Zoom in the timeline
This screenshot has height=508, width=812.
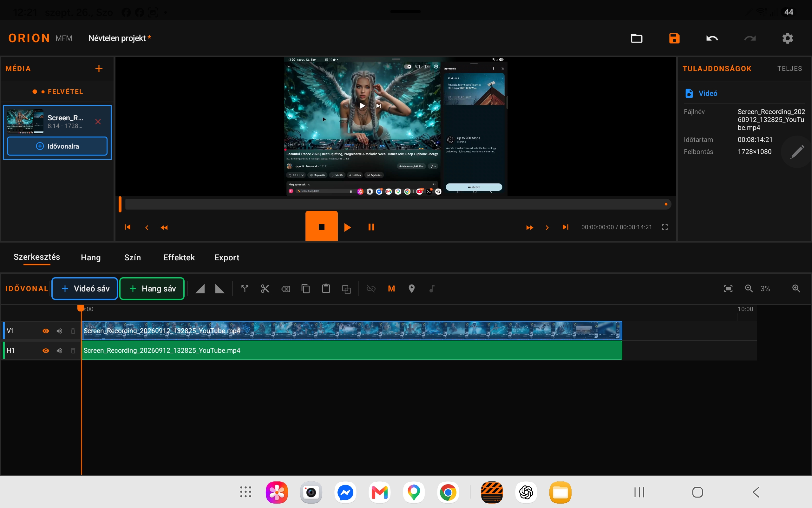tap(796, 289)
